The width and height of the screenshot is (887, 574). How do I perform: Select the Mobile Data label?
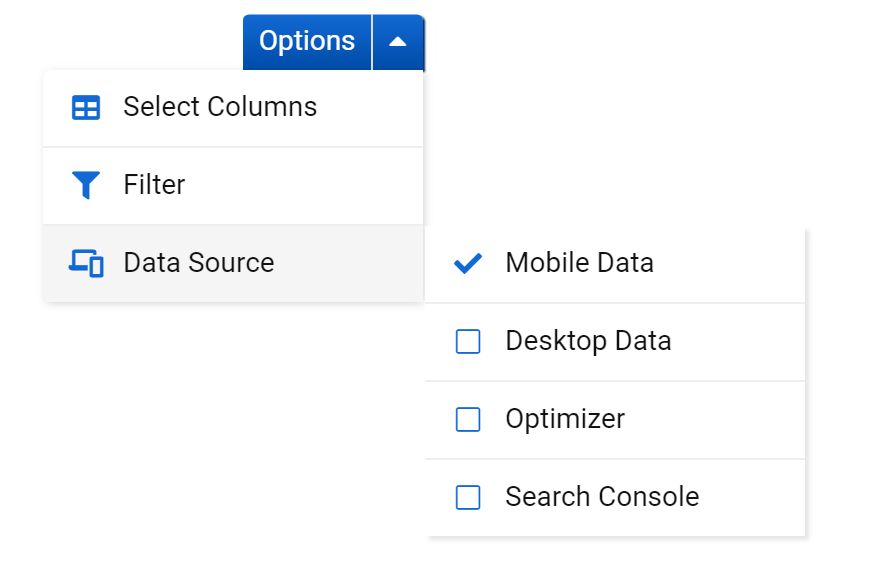[580, 263]
